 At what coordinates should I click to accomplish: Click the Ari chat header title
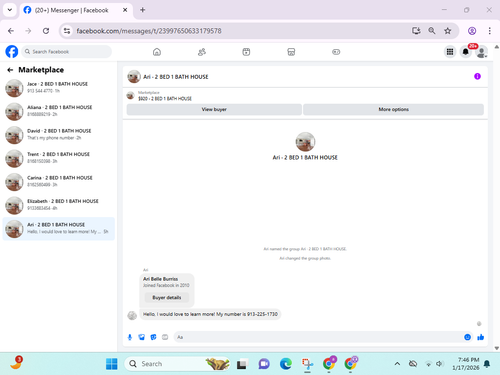coord(176,77)
